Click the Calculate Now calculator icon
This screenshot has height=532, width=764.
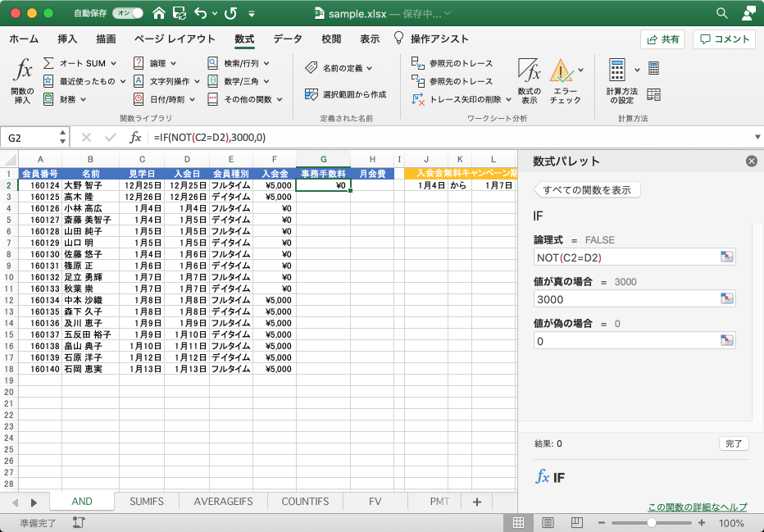[654, 69]
